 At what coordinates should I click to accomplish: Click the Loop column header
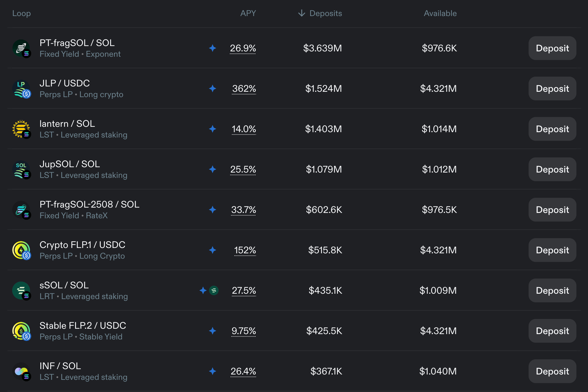coord(21,13)
